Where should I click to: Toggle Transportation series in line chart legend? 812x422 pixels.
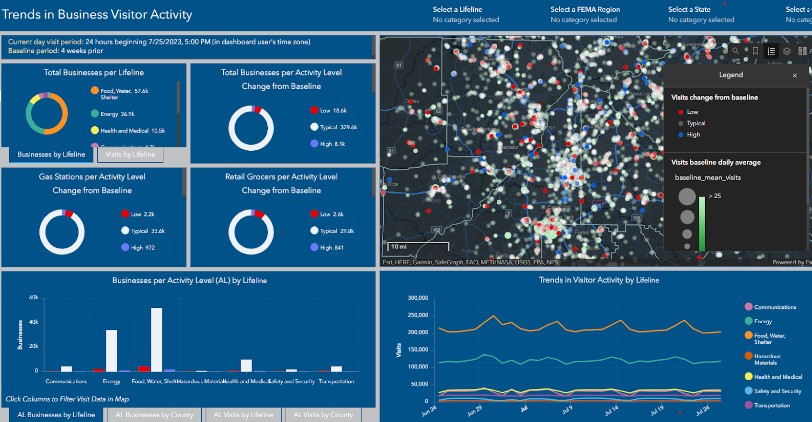(x=767, y=405)
